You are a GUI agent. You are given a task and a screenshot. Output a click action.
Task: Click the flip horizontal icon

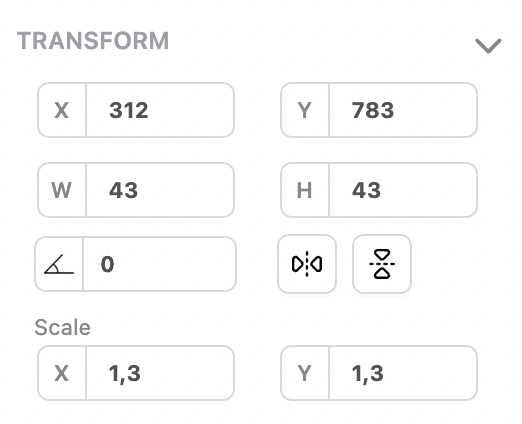click(307, 264)
